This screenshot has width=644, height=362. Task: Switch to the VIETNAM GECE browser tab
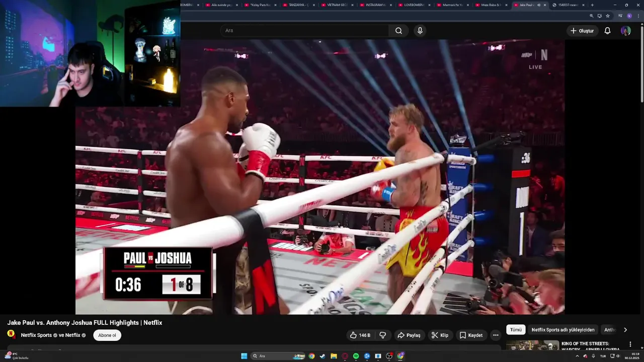[x=338, y=5]
